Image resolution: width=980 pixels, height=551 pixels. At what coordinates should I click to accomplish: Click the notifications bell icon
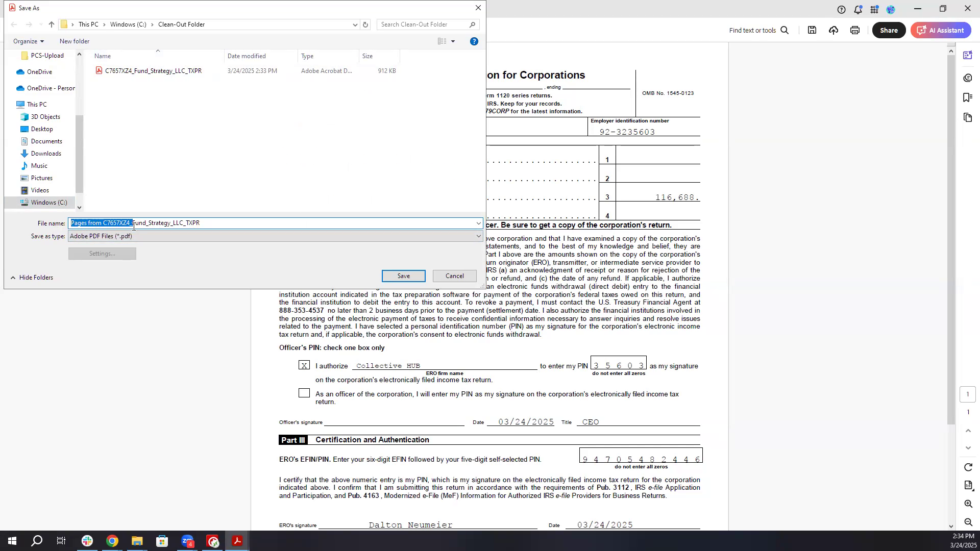859,9
